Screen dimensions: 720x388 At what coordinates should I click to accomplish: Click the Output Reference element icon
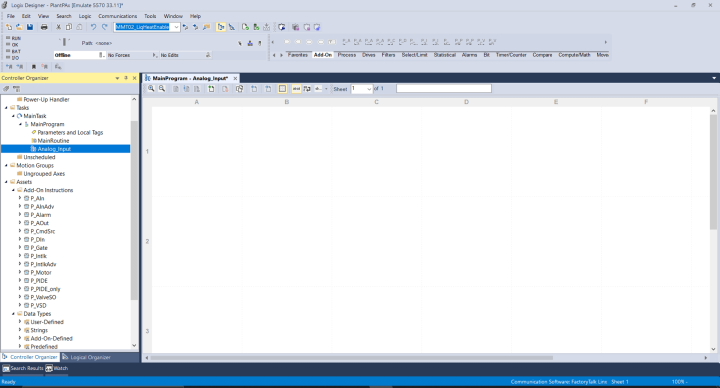click(298, 42)
